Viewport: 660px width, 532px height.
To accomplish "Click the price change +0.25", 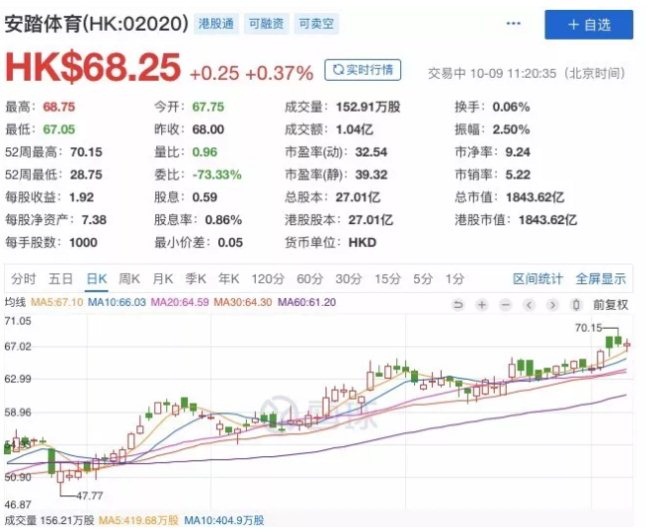I will click(215, 74).
